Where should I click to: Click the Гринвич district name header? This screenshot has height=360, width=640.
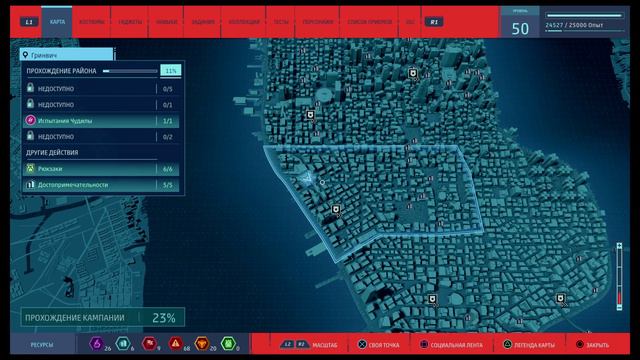pos(68,55)
